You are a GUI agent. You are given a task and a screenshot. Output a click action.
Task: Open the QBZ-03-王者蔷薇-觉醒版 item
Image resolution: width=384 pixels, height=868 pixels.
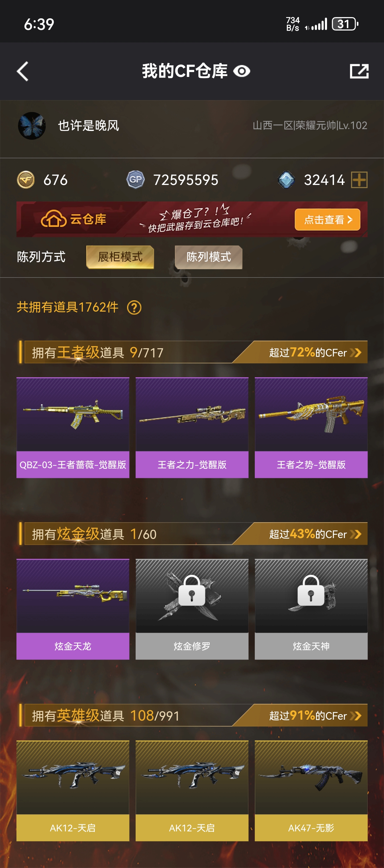pyautogui.click(x=73, y=427)
